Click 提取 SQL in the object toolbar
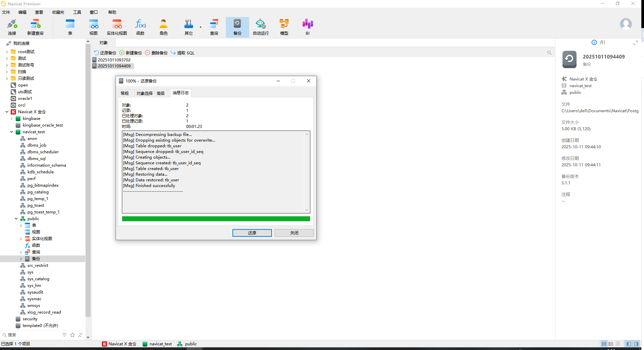Viewport: 644px width, 350px height. click(x=183, y=53)
